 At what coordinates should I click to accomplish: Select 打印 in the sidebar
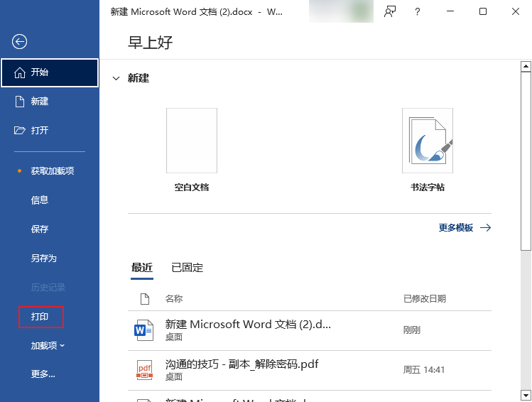click(40, 317)
